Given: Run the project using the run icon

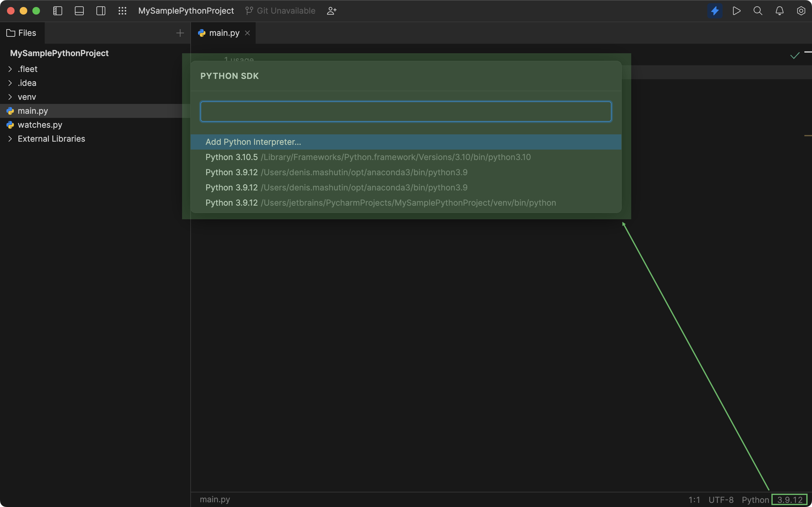Looking at the screenshot, I should 737,10.
